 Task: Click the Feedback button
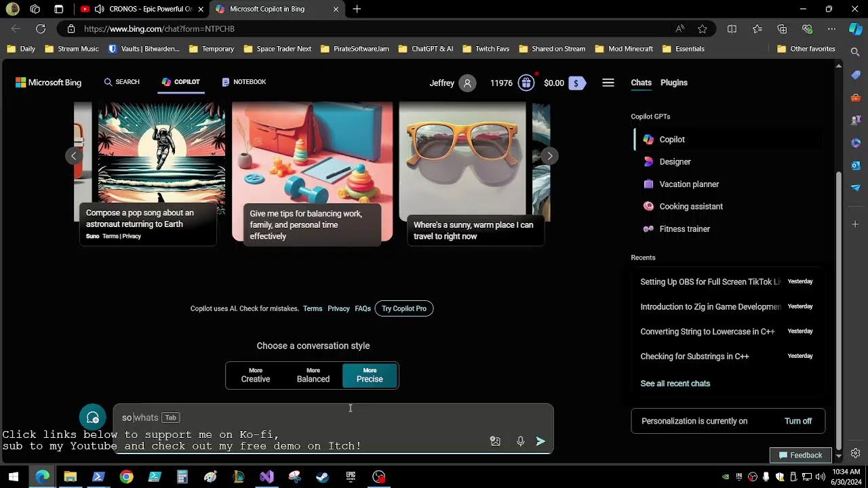(800, 455)
